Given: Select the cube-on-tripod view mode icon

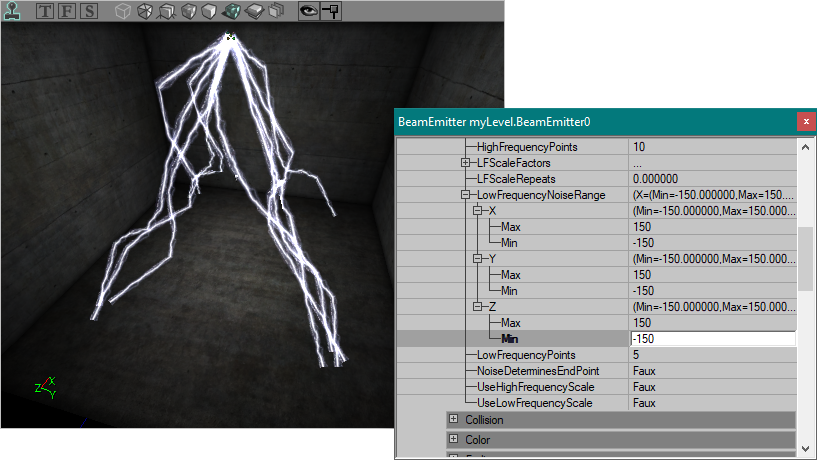Looking at the screenshot, I should pos(166,11).
